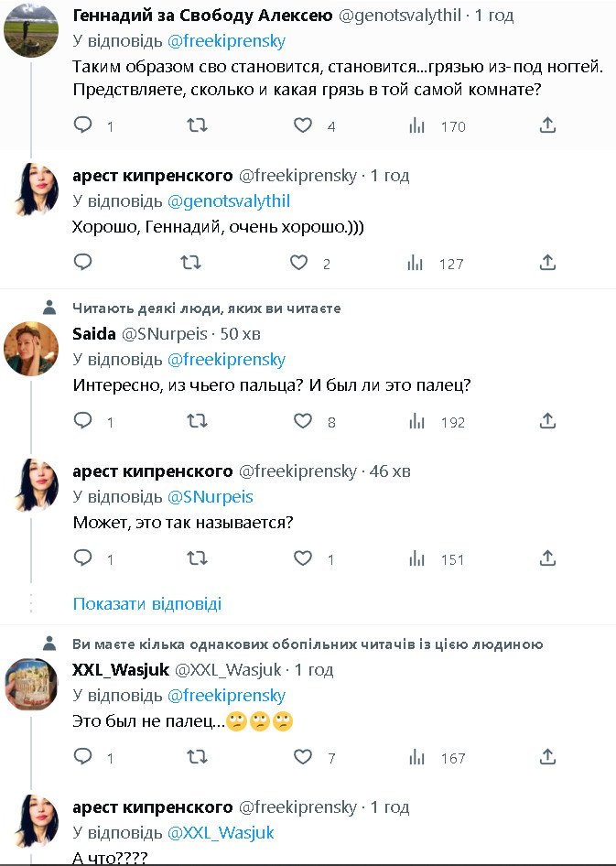Share XXL_Wasjuk's tweet
616x866 pixels.
tap(547, 757)
